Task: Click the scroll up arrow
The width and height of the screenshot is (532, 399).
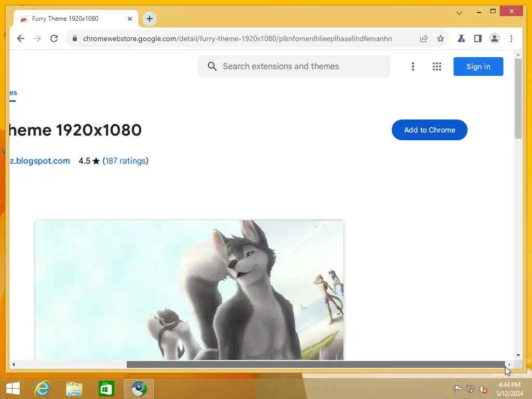Action: 518,55
